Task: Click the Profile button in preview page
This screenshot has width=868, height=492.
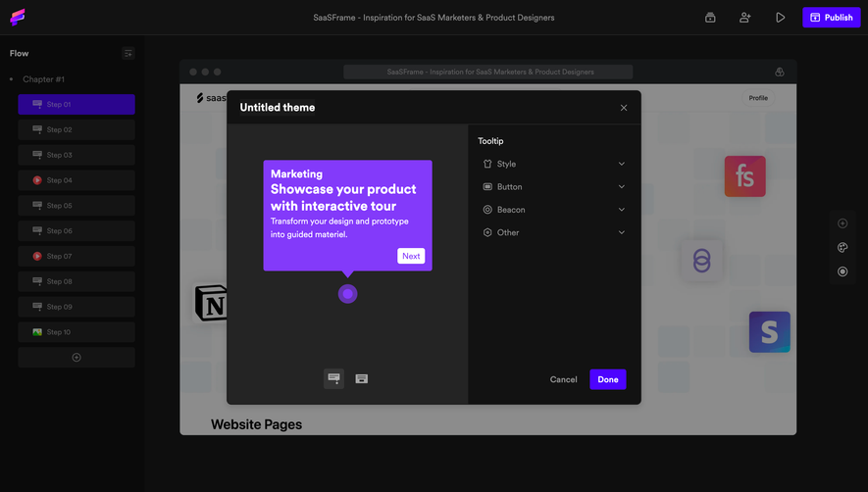Action: [x=758, y=98]
